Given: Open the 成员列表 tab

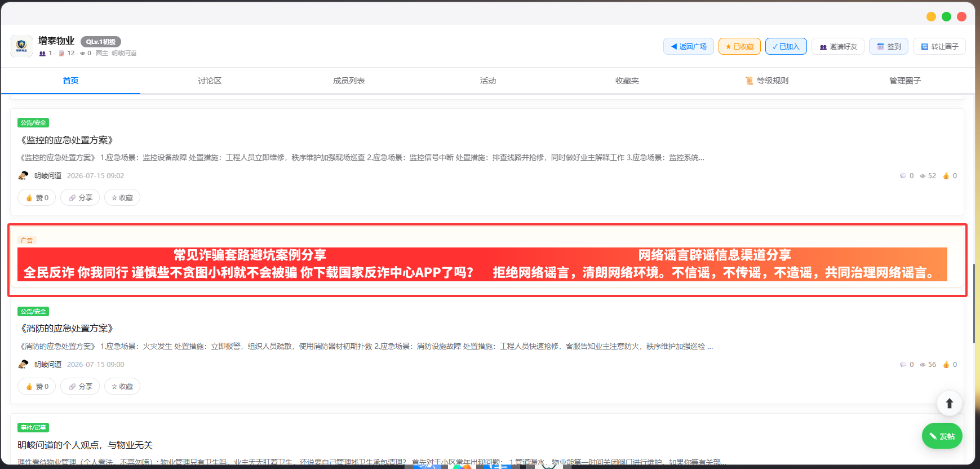Looking at the screenshot, I should click(x=349, y=81).
